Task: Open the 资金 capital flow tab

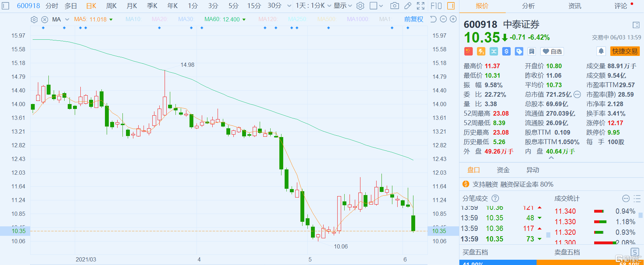Action: point(503,170)
